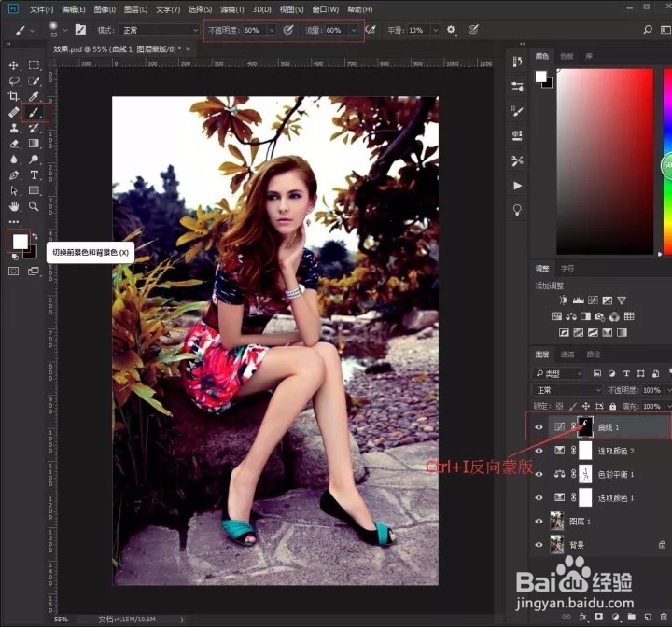672x627 pixels.
Task: Open brush 模式 blending mode dropdown
Action: [x=159, y=30]
